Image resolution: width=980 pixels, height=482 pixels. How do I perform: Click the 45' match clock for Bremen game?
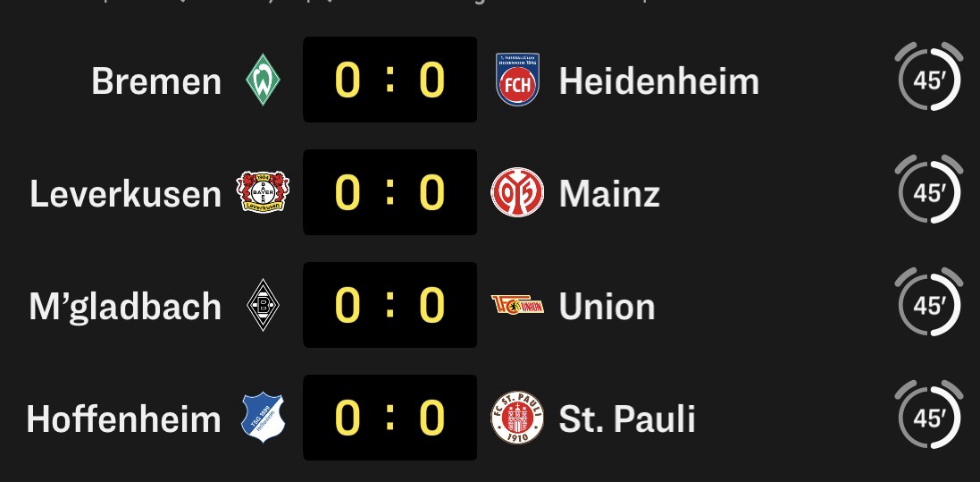coord(929,80)
